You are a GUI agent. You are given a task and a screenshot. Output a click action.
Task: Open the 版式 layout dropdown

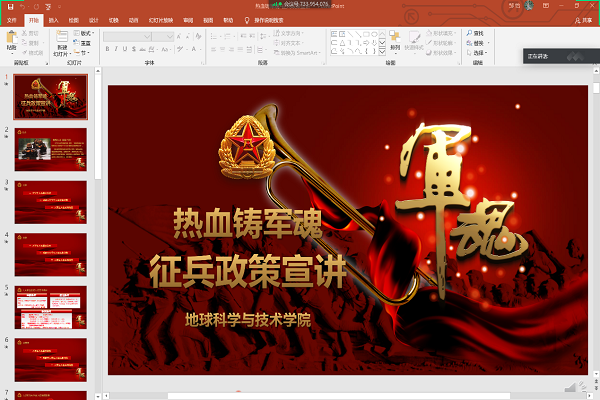coord(86,33)
